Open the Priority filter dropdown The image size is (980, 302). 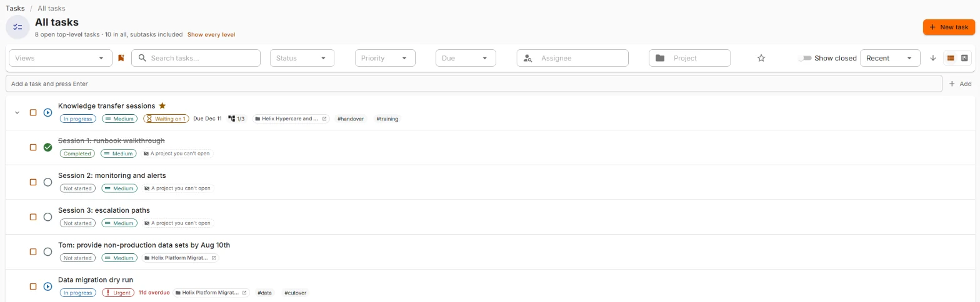coord(385,58)
